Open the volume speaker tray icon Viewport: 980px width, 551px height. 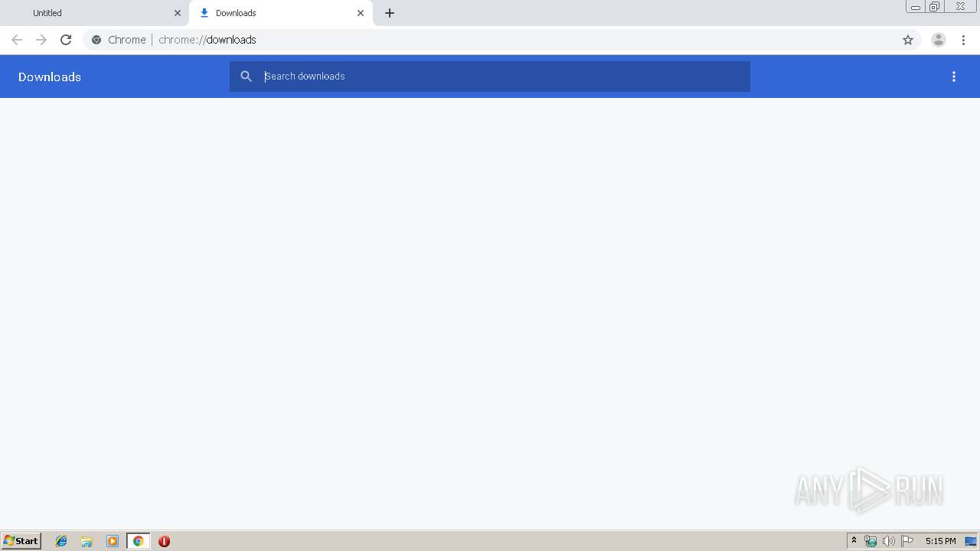[x=888, y=541]
